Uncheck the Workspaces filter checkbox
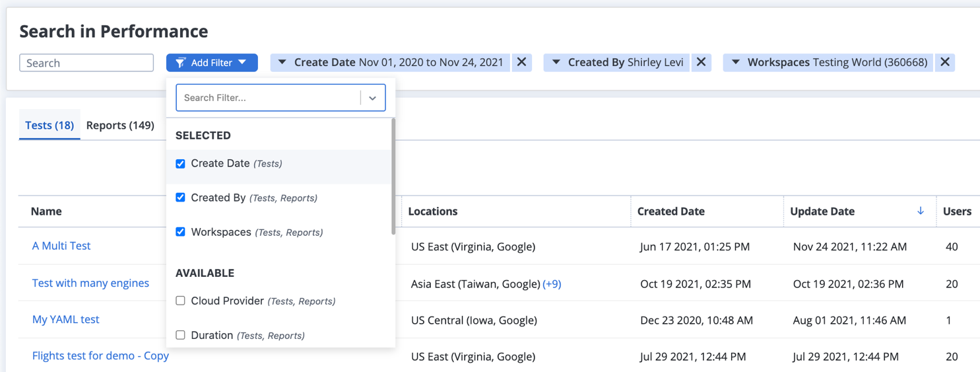The image size is (980, 372). coord(180,232)
